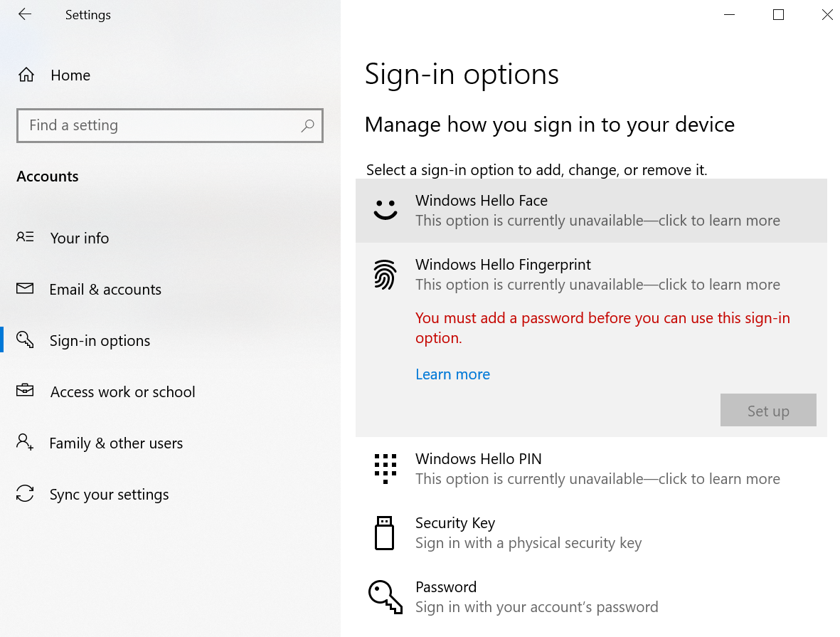Click the Security Key USB icon
Viewport: 840px width, 637px height.
pos(384,533)
